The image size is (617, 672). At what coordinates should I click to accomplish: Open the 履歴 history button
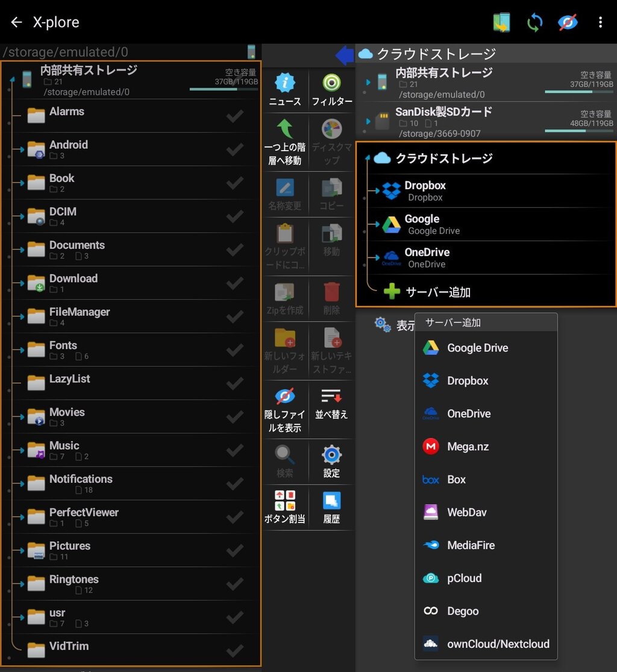pos(331,507)
